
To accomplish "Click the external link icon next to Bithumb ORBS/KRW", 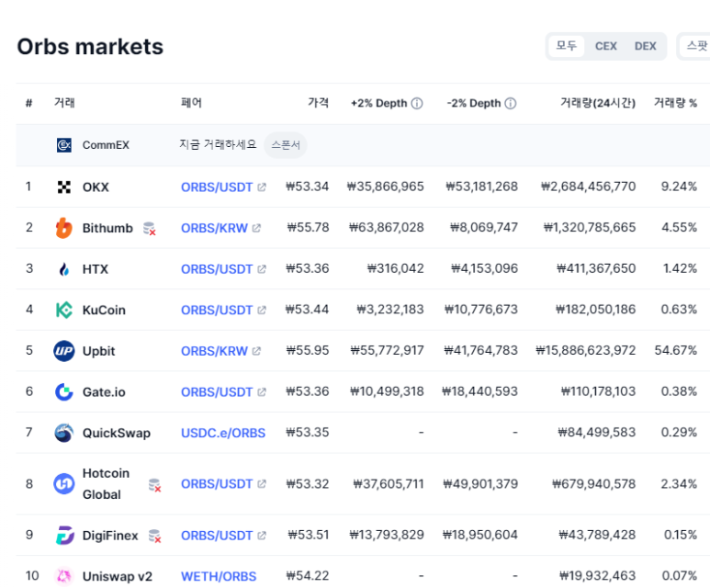I will click(256, 228).
